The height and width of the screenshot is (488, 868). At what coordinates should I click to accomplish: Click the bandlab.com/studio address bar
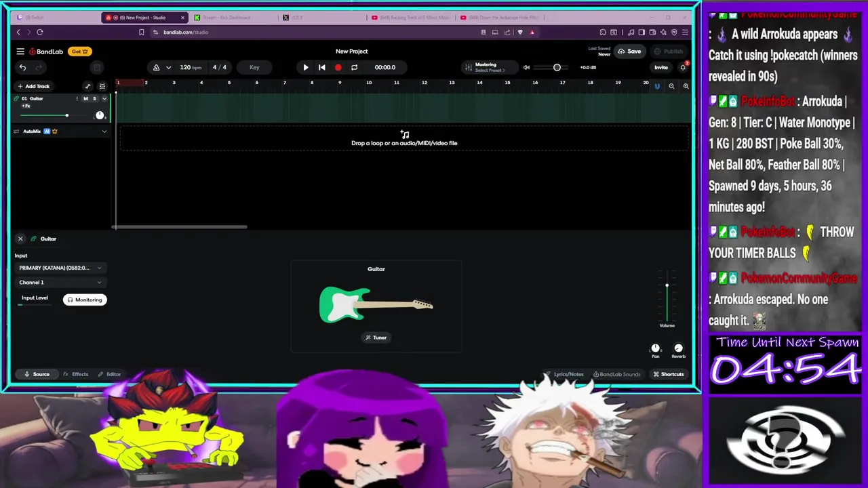pos(186,32)
